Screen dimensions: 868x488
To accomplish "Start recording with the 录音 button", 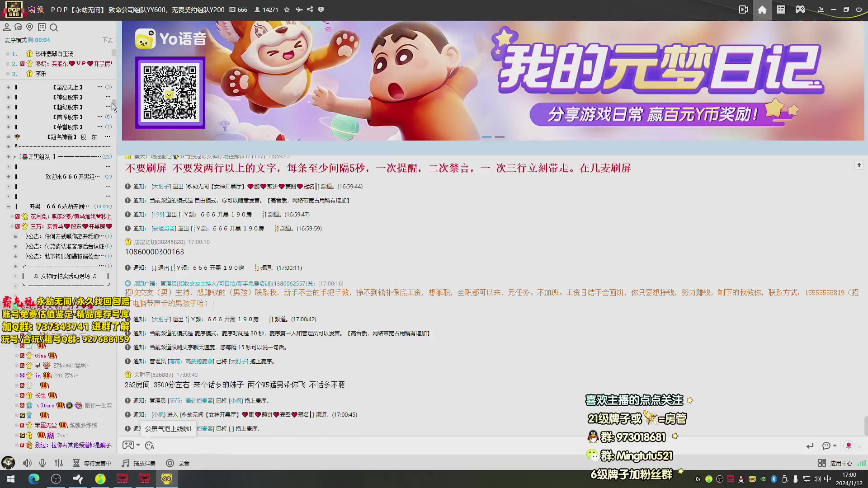I will (x=178, y=463).
